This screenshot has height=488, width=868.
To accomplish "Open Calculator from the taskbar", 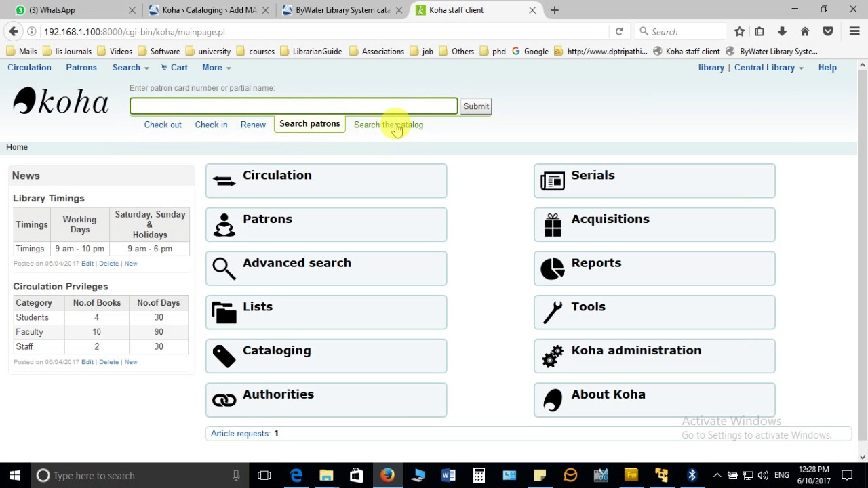I will point(479,475).
